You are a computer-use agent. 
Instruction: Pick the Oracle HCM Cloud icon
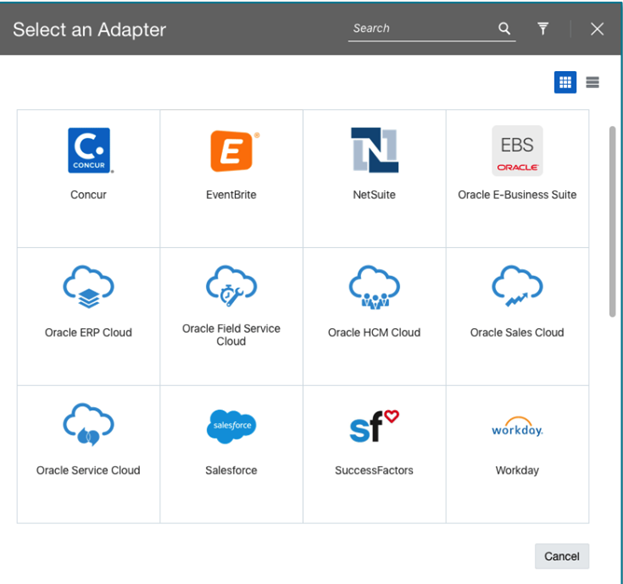374,289
